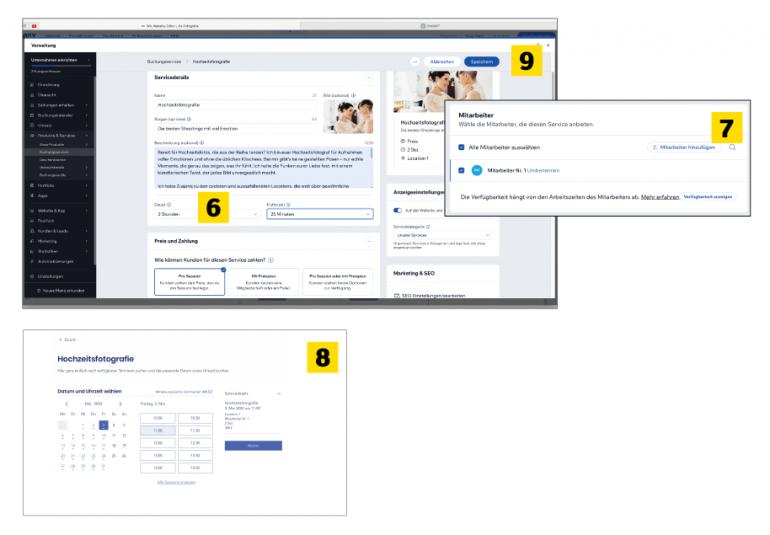The width and height of the screenshot is (770, 535).
Task: Click the Mitarbeiter Nr. 1 avatar icon
Action: [x=477, y=170]
